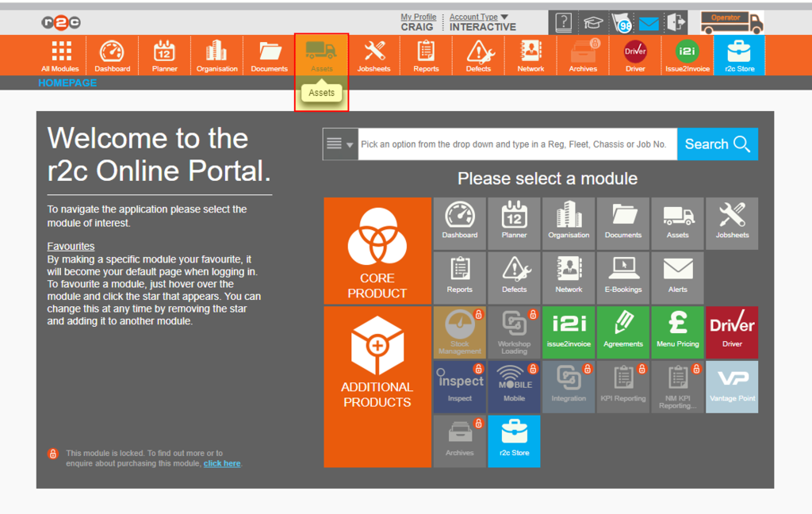The image size is (812, 514).
Task: Open Network in the top navigation bar
Action: [x=530, y=56]
